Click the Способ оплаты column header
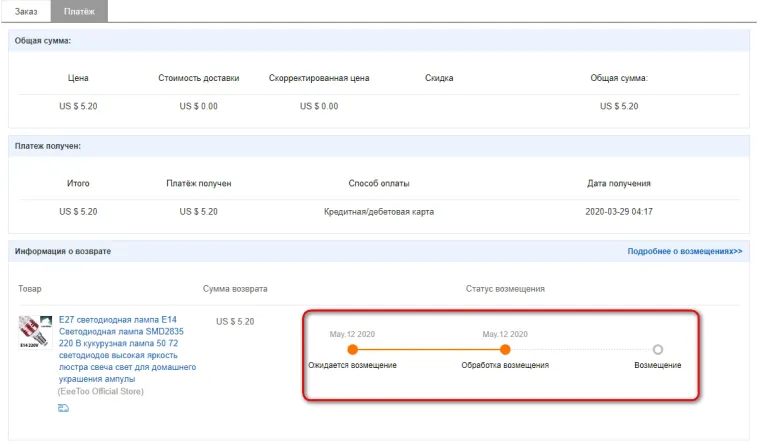Viewport: 760px width, 447px height. click(378, 184)
